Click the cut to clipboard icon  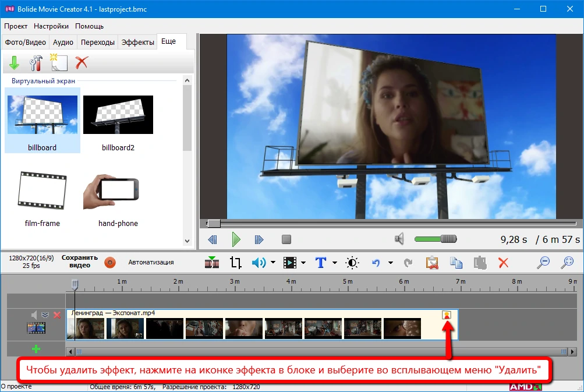coord(432,263)
